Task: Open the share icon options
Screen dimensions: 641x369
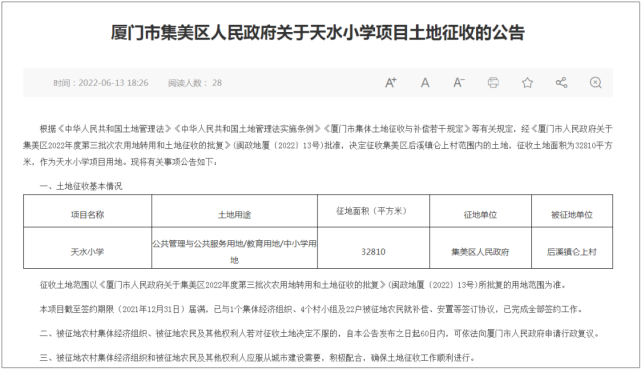Action: [x=561, y=83]
